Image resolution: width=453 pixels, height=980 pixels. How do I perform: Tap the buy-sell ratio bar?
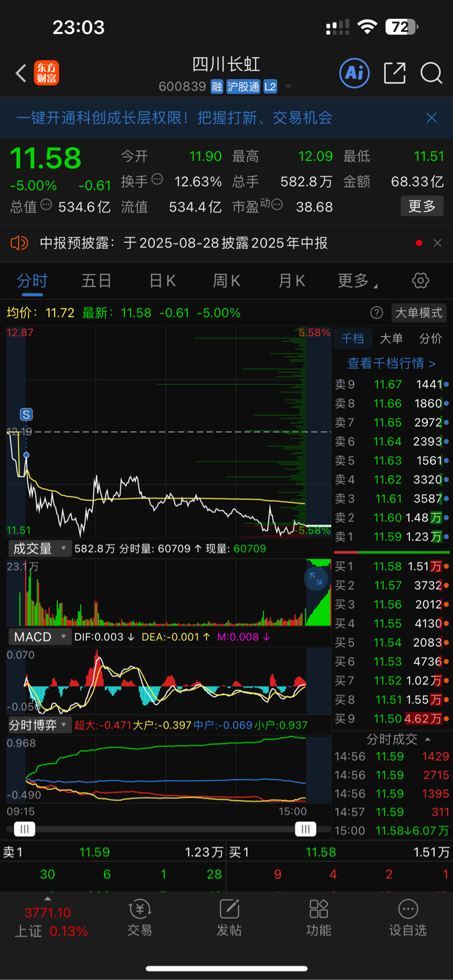click(x=392, y=553)
